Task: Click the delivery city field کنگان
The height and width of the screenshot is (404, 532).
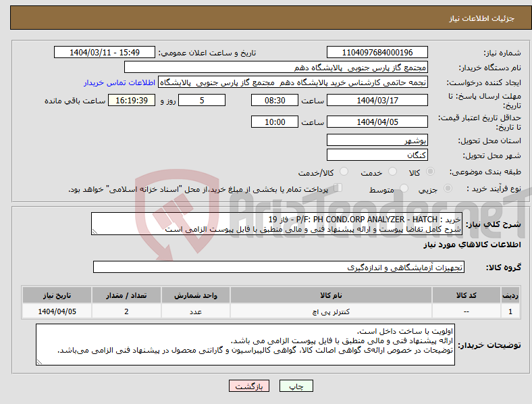Action: tap(377, 155)
